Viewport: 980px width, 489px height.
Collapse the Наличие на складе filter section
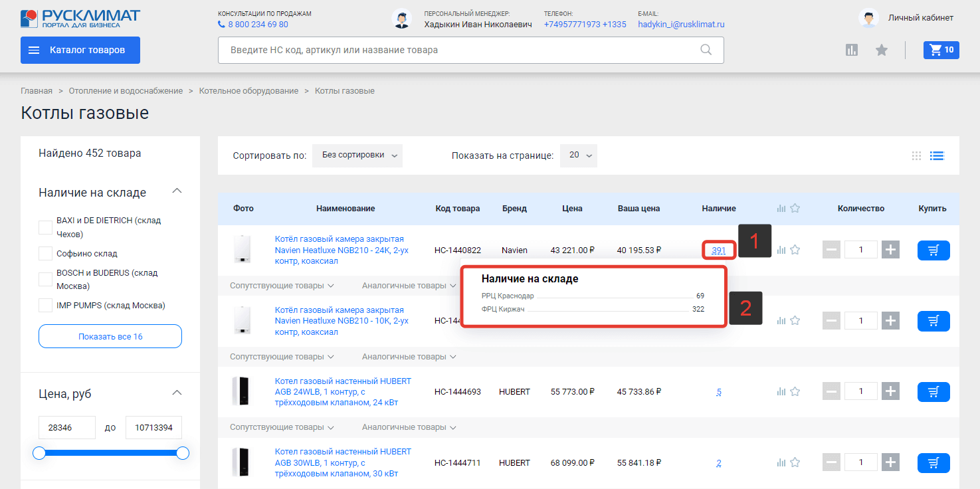pos(177,191)
